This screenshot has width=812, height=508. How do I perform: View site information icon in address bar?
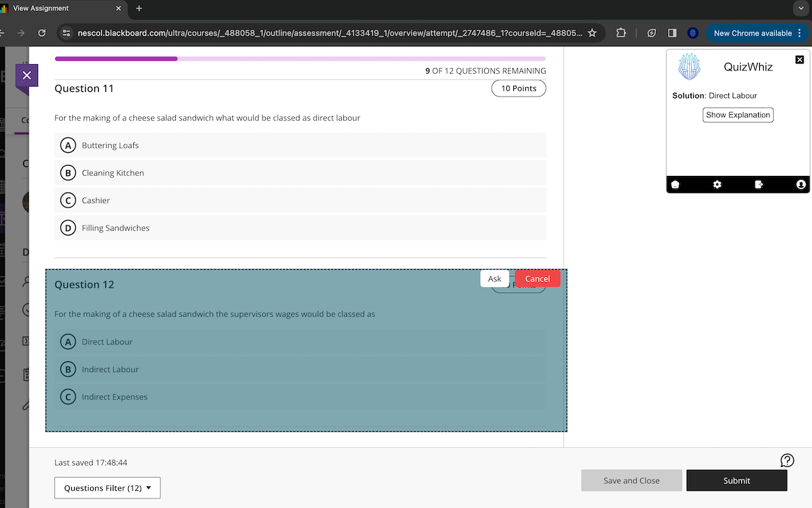click(x=67, y=33)
